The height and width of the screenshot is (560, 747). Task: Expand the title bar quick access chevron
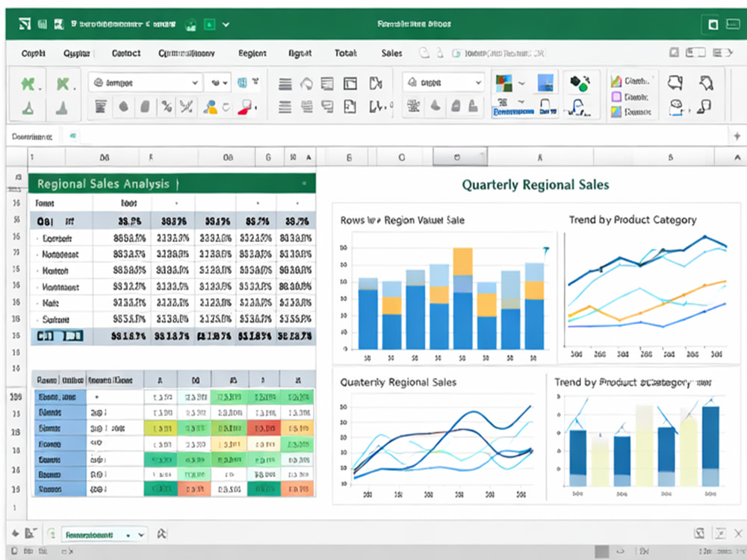click(x=226, y=25)
